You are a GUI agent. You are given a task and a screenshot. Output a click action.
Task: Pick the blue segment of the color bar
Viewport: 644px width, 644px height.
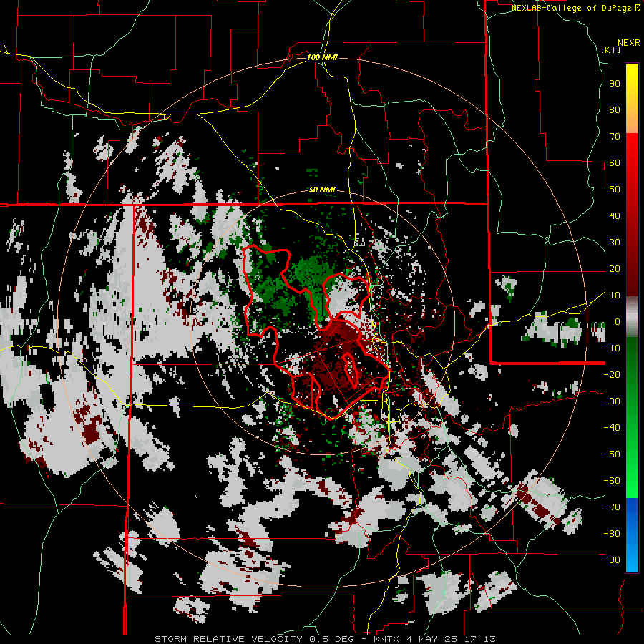(x=632, y=535)
